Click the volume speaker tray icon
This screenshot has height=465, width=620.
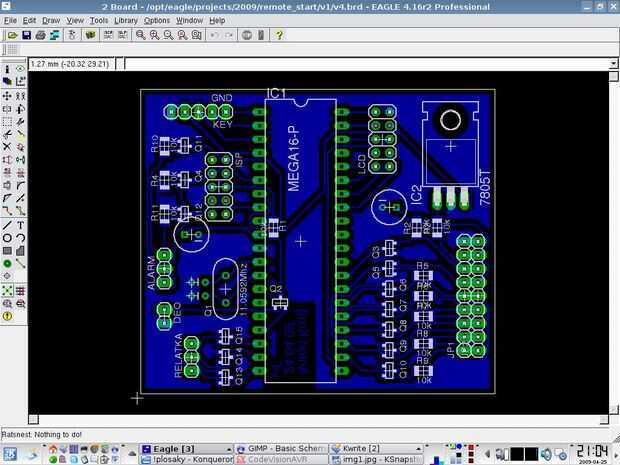pyautogui.click(x=546, y=455)
